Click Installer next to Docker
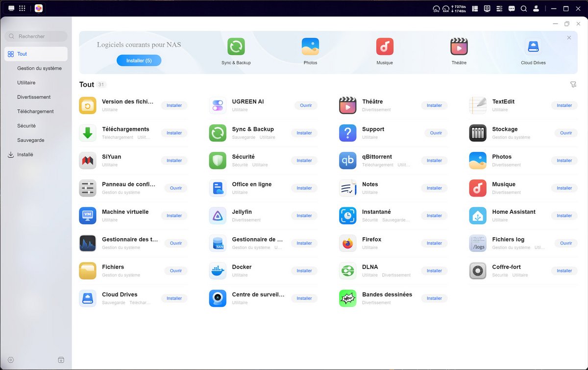This screenshot has height=370, width=588. coord(304,271)
